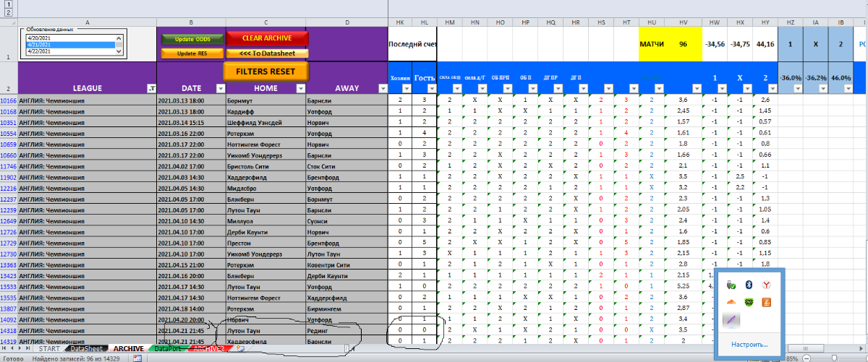Click the Update ODDS button

192,38
